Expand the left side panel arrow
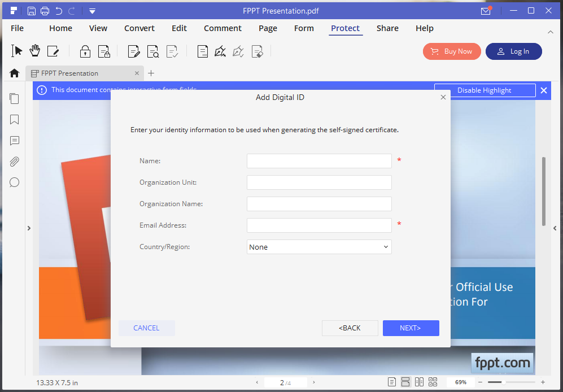Image resolution: width=563 pixels, height=392 pixels. [29, 228]
